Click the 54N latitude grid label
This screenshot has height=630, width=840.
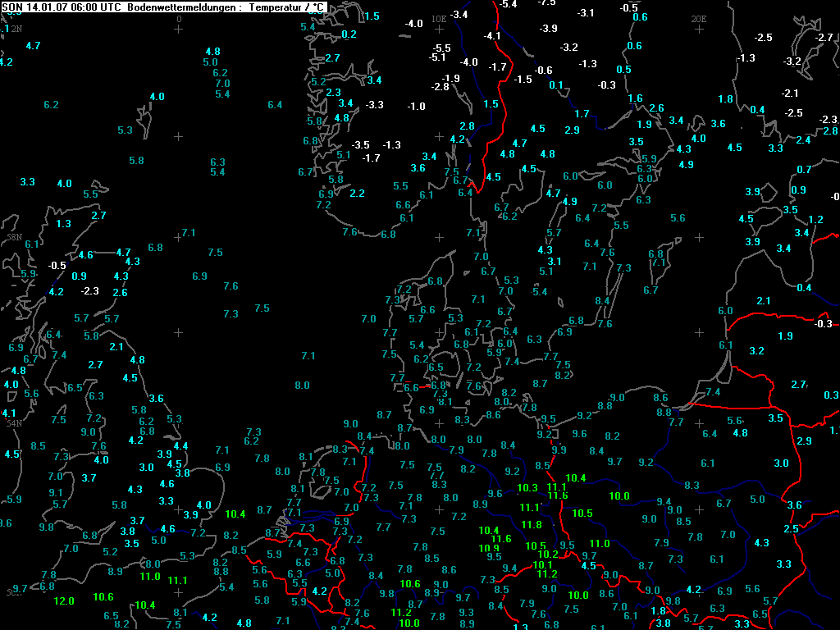pyautogui.click(x=14, y=423)
